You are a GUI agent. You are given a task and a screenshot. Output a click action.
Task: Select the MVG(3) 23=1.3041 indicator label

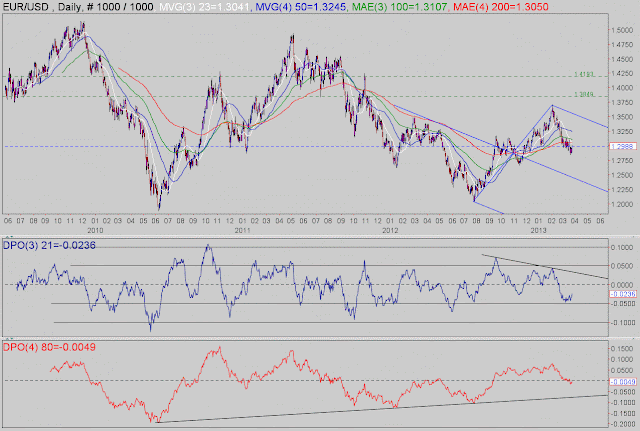pyautogui.click(x=204, y=7)
